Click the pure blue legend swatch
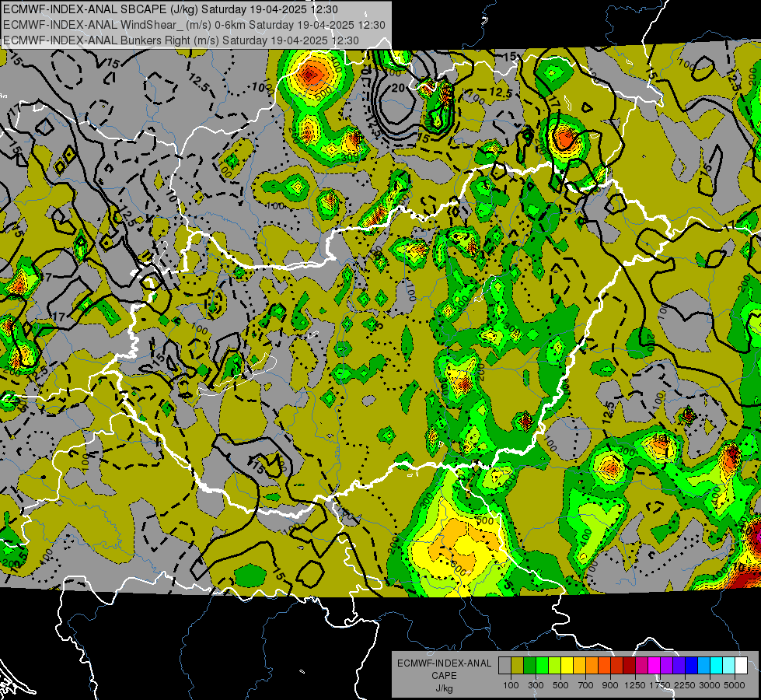Image resolution: width=761 pixels, height=700 pixels. point(692,666)
